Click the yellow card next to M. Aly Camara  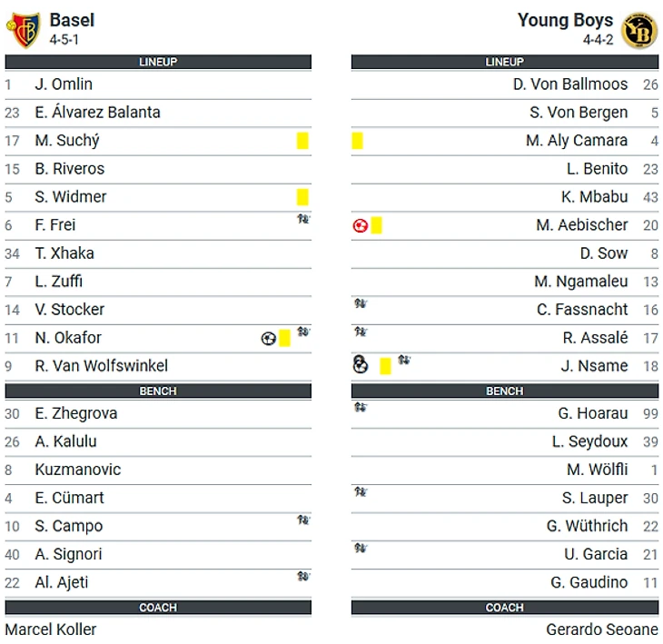click(357, 141)
